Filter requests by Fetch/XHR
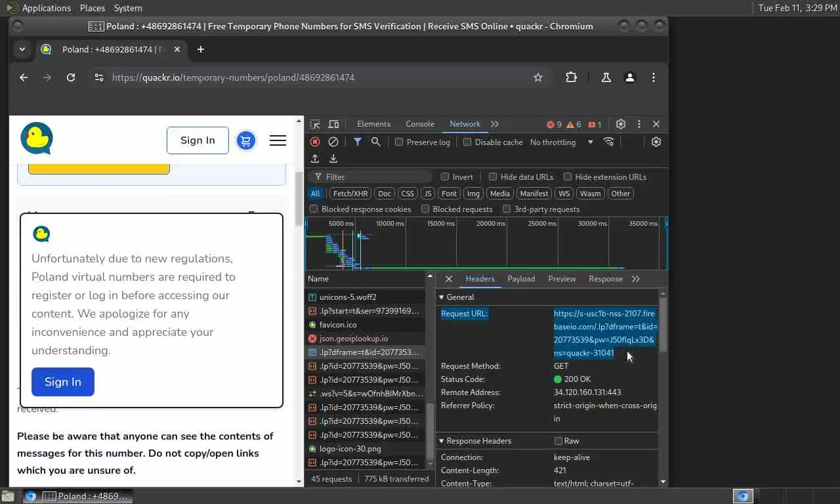Image resolution: width=840 pixels, height=504 pixels. coord(350,194)
